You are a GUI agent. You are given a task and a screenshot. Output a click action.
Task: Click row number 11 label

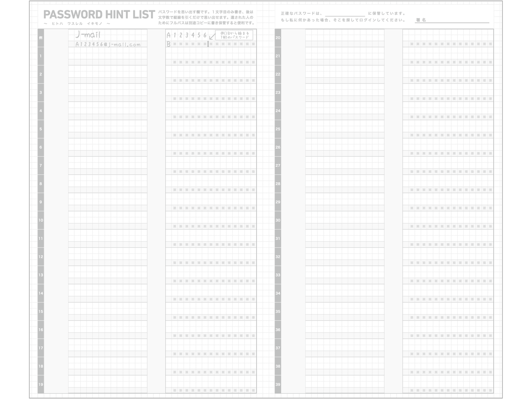[40, 239]
